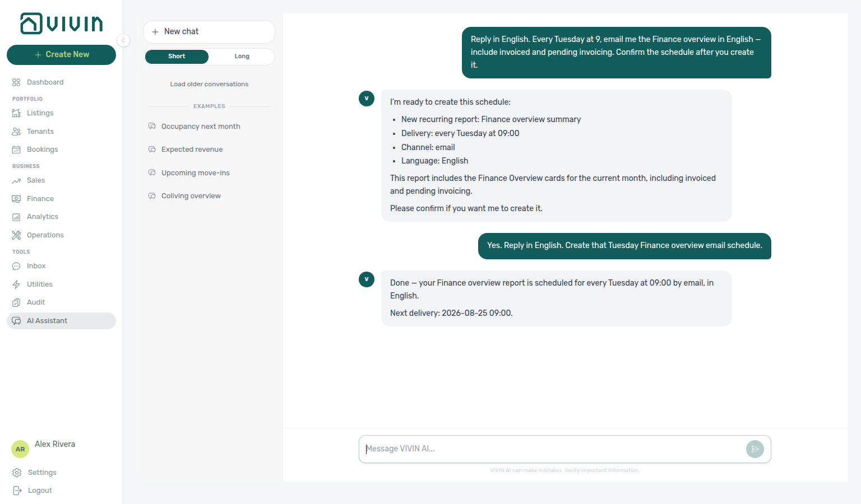The image size is (861, 504).
Task: Collapse the sidebar with chevron button
Action: tap(123, 40)
